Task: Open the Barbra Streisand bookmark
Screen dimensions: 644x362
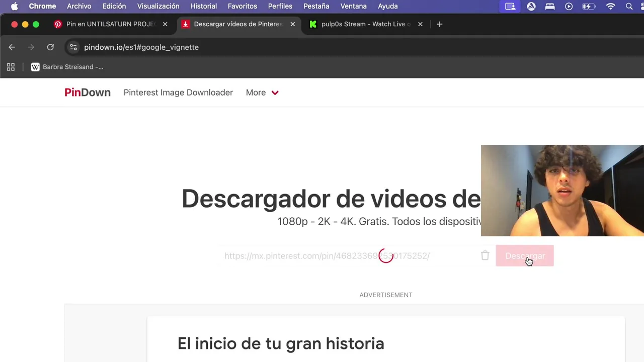Action: (x=67, y=67)
